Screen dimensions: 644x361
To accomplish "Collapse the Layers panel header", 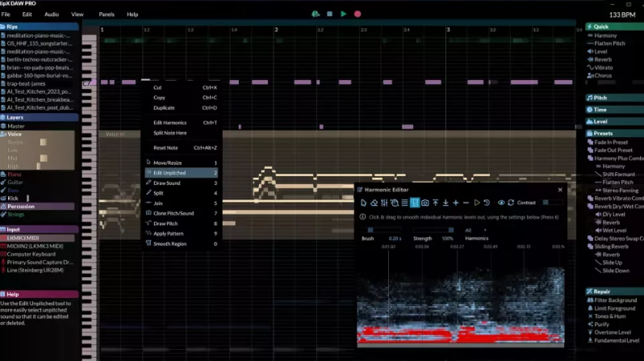I will pos(39,117).
